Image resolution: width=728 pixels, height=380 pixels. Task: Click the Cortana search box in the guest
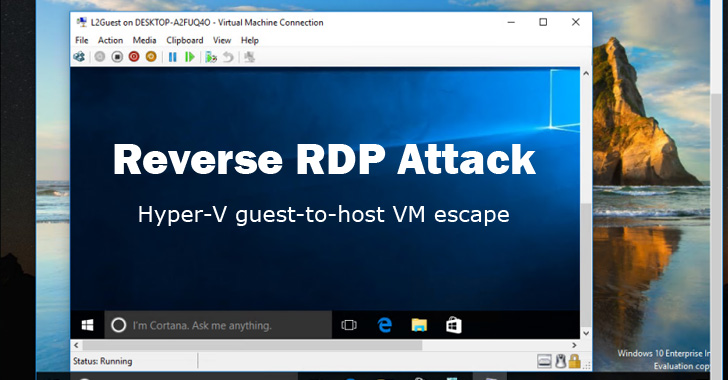click(218, 325)
